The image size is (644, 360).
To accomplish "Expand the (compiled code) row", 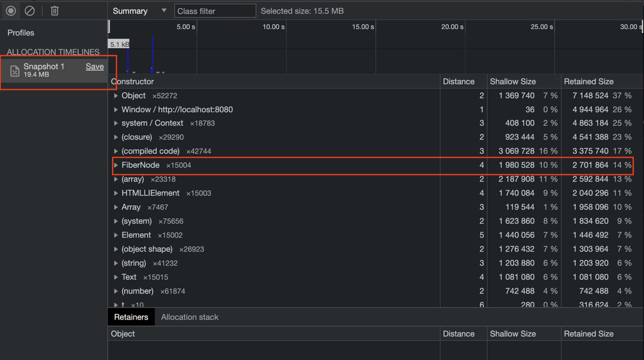I will 116,151.
